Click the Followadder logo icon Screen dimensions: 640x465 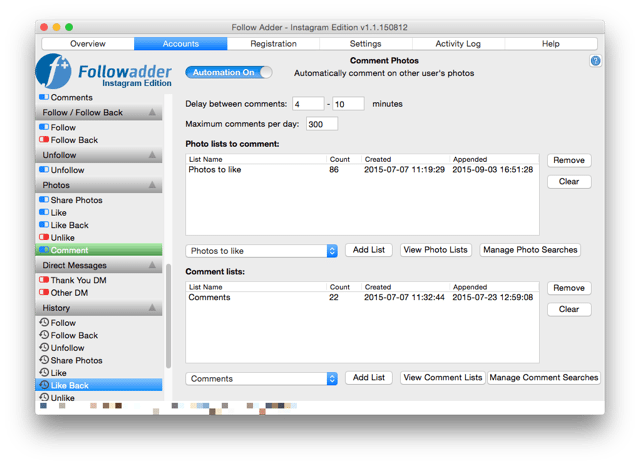point(53,71)
